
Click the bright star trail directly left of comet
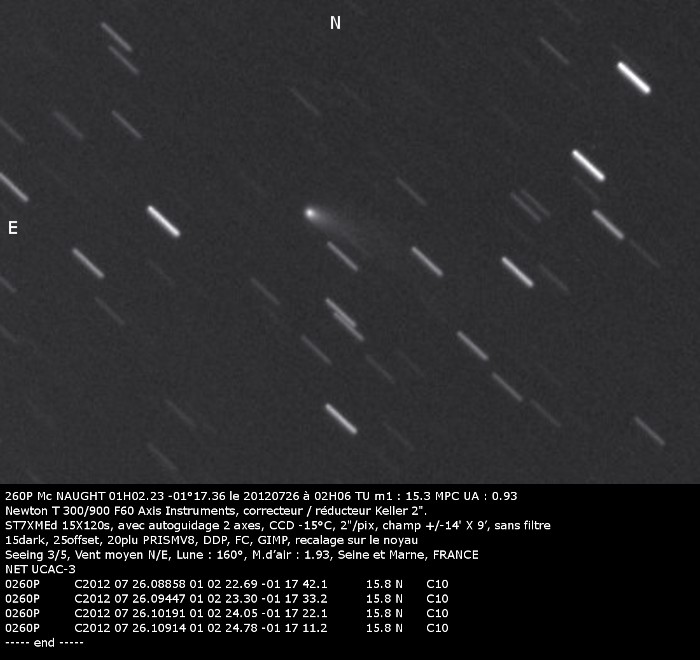163,221
